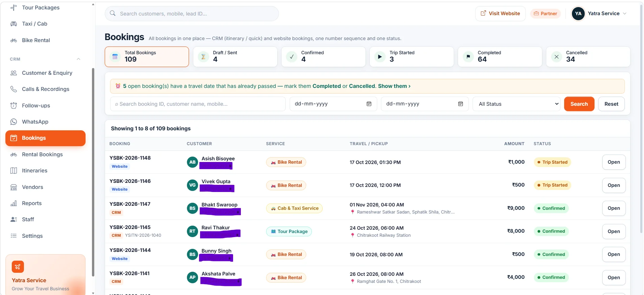The height and width of the screenshot is (295, 644).
Task: Open booking YSBK-2026-1148
Action: pyautogui.click(x=614, y=162)
